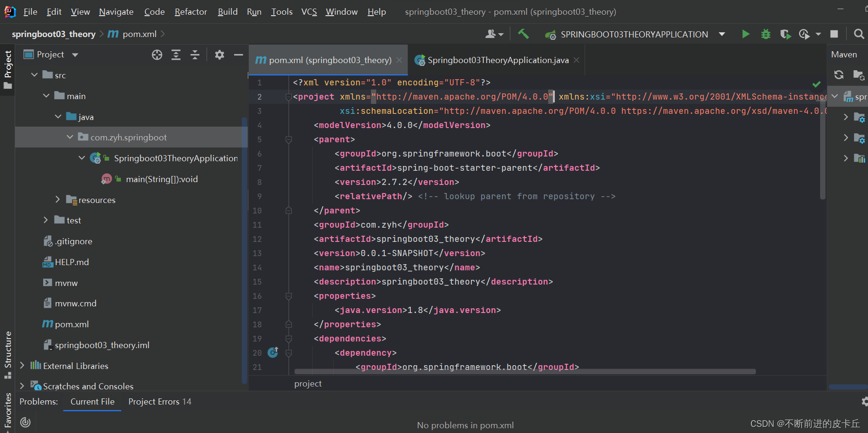Click editor horizontal scrollbar
Screen dimensions: 868x433
tap(525, 372)
